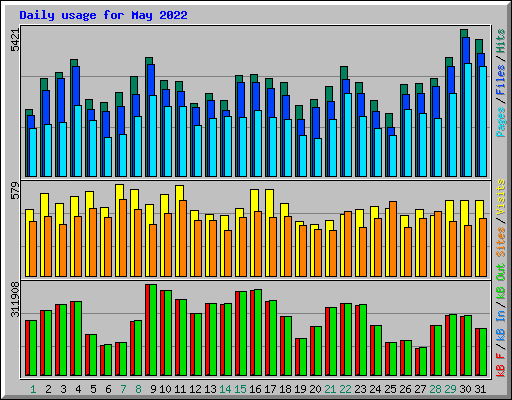Select day label 9 on x-axis

pos(153,389)
